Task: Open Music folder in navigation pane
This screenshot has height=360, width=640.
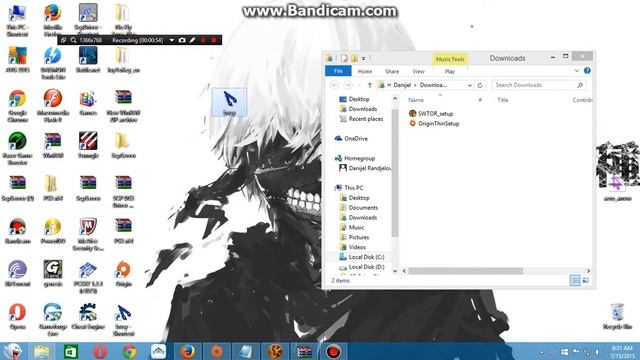Action: pos(352,227)
